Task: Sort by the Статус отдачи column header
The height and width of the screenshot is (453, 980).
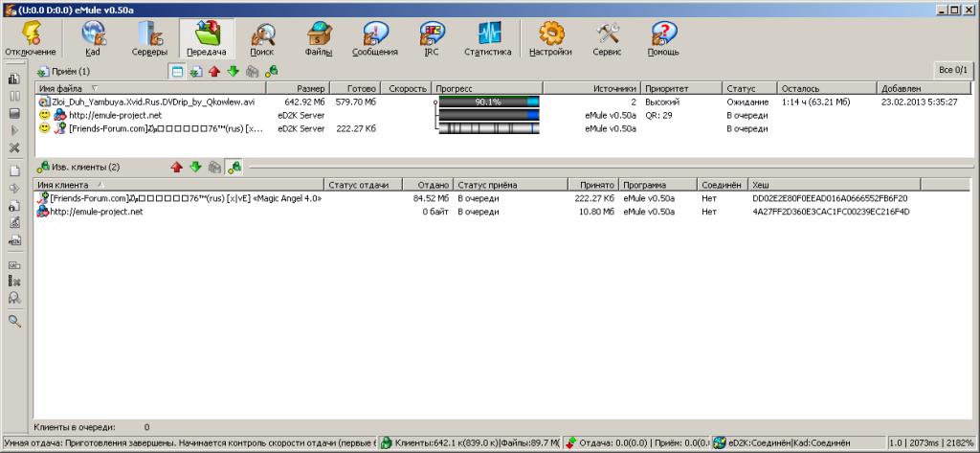Action: coord(364,185)
